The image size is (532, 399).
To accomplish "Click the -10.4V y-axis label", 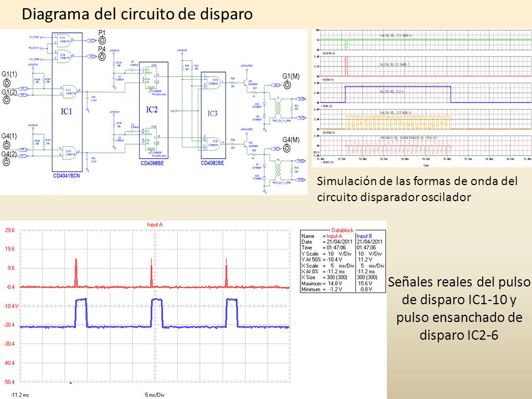I will pyautogui.click(x=11, y=306).
